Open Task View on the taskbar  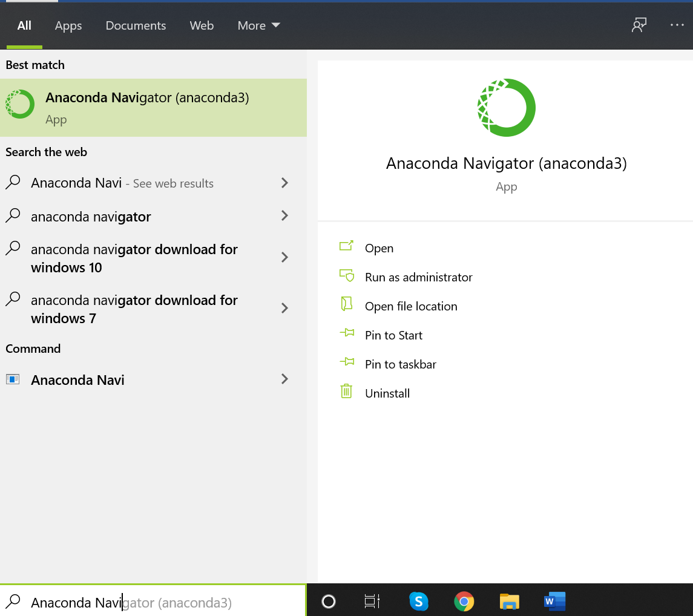tap(372, 601)
